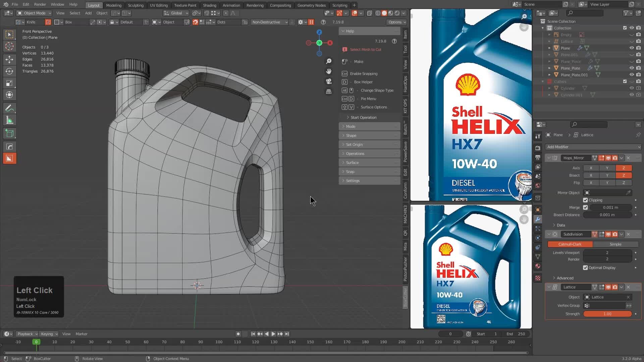644x362 pixels.
Task: Switch to the Sculpting workspace tab
Action: [x=136, y=5]
